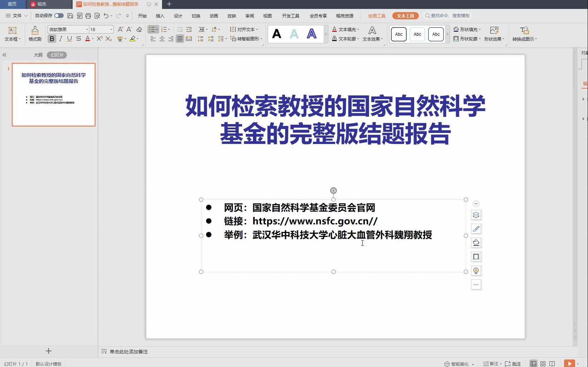Select the black A text style preset

click(276, 34)
